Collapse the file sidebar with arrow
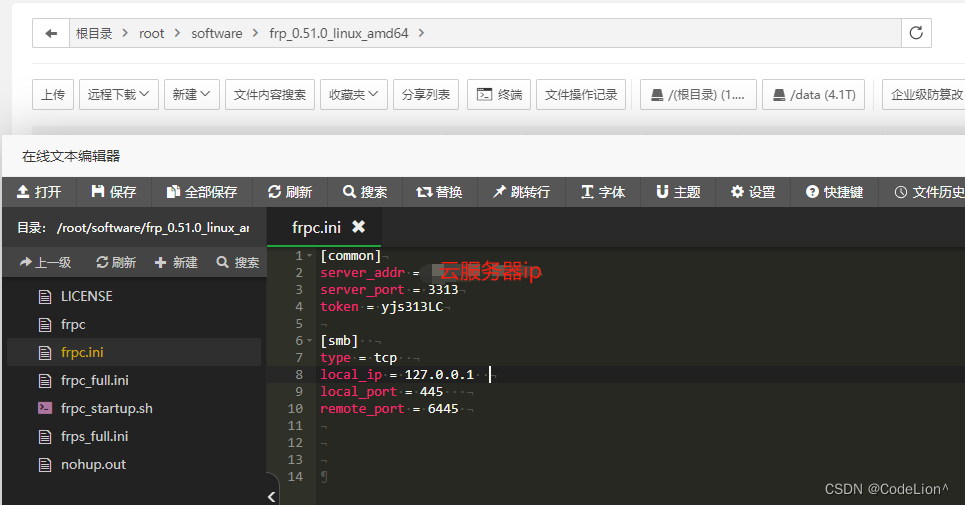Viewport: 965px width, 505px height. [x=271, y=496]
